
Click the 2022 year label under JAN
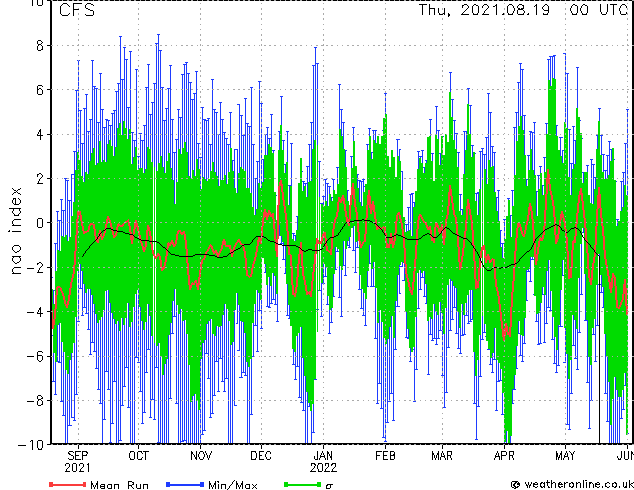[x=323, y=468]
